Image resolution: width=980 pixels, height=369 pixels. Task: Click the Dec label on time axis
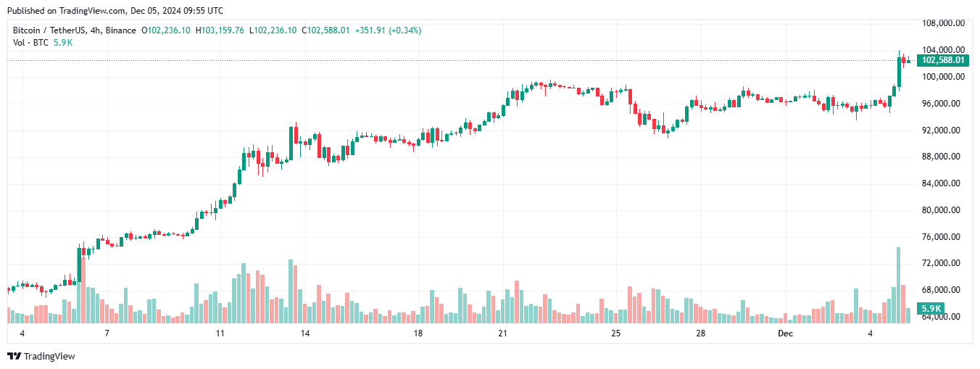pyautogui.click(x=785, y=333)
